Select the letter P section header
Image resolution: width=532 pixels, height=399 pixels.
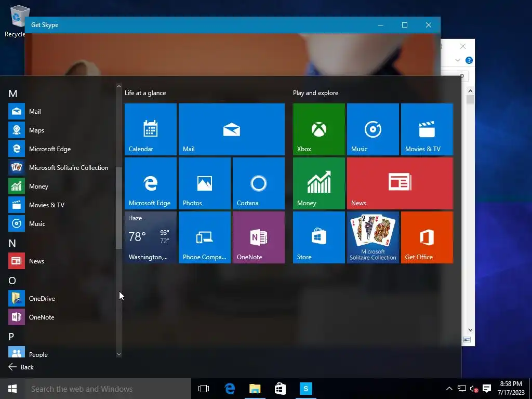pos(11,337)
